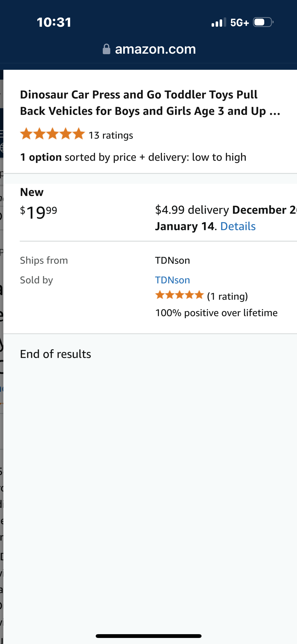
Task: Click the Dinosaur Car product title
Action: pos(150,103)
